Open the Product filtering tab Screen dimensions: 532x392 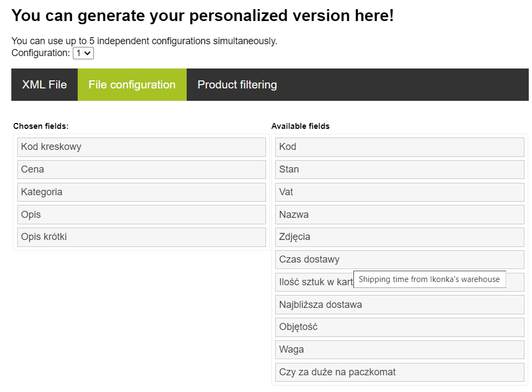point(237,85)
